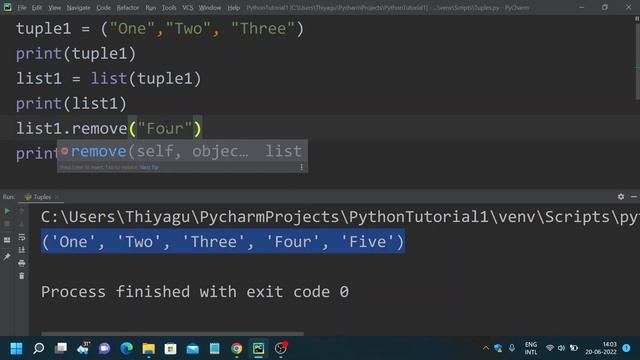640x360 pixels.
Task: Click the highlighted tuple output line in console
Action: coord(223,242)
